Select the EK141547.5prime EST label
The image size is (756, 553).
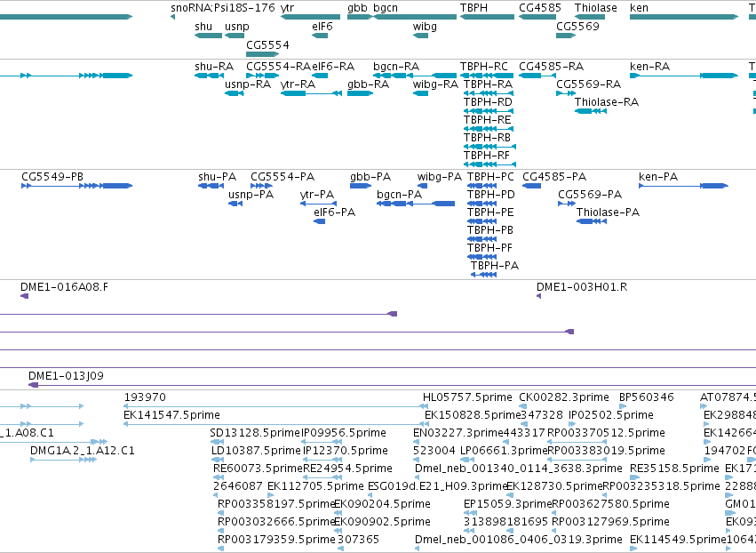click(171, 415)
